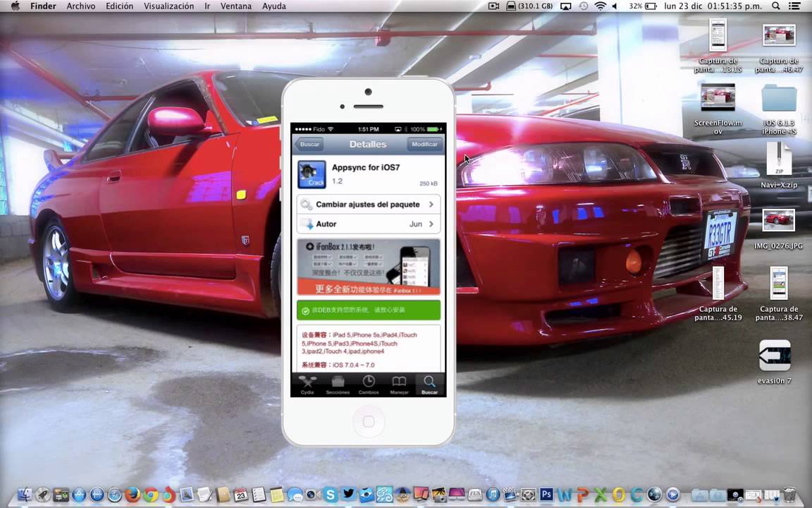Open PowerPoint P icon in dock
The width and height of the screenshot is (812, 508).
coord(583,495)
